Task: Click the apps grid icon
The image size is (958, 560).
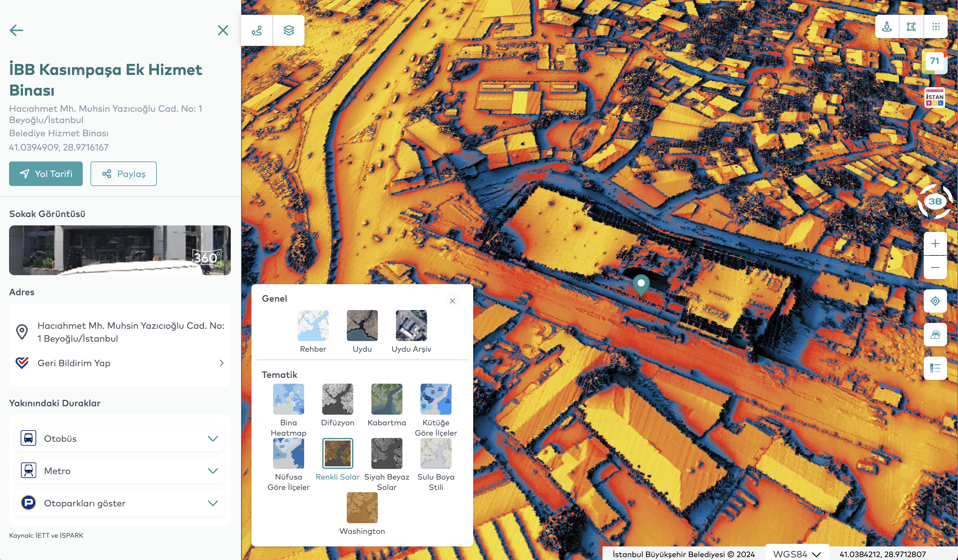Action: pos(936,26)
